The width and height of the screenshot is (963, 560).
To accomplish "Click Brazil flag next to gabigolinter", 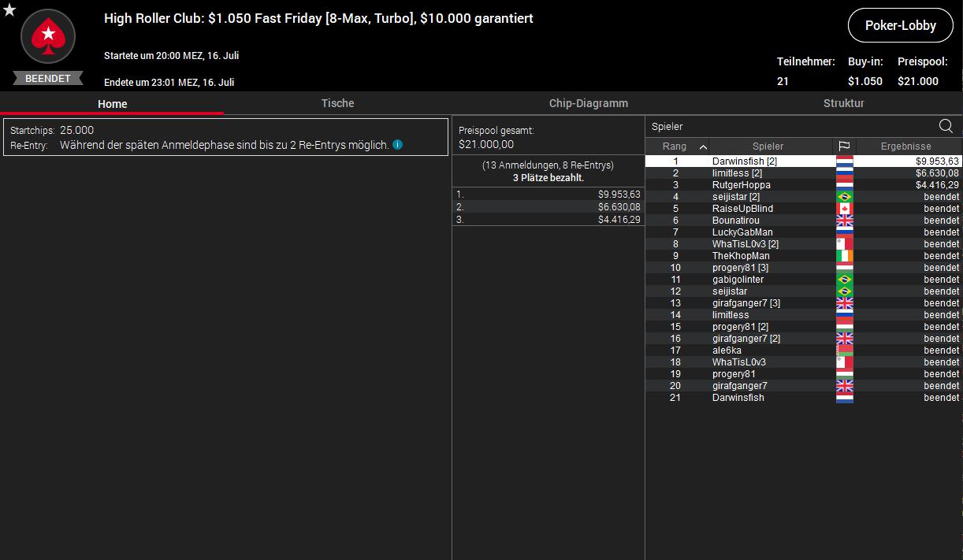I will (x=844, y=280).
